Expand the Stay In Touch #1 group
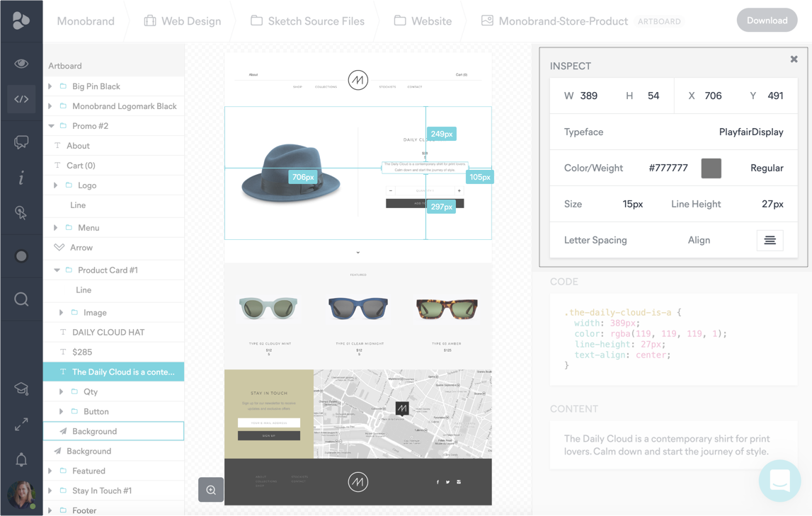812x516 pixels. coord(50,491)
